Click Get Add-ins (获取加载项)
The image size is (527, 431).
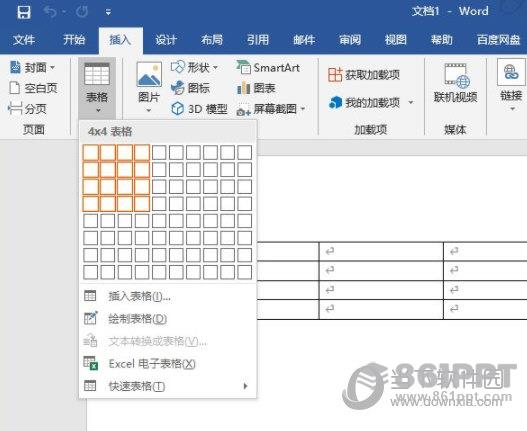click(x=364, y=74)
